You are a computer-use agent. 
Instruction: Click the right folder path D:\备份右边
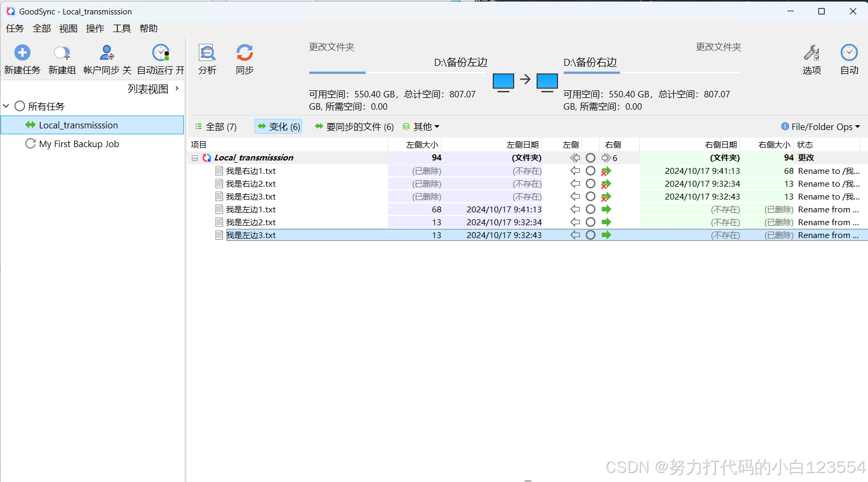click(590, 63)
